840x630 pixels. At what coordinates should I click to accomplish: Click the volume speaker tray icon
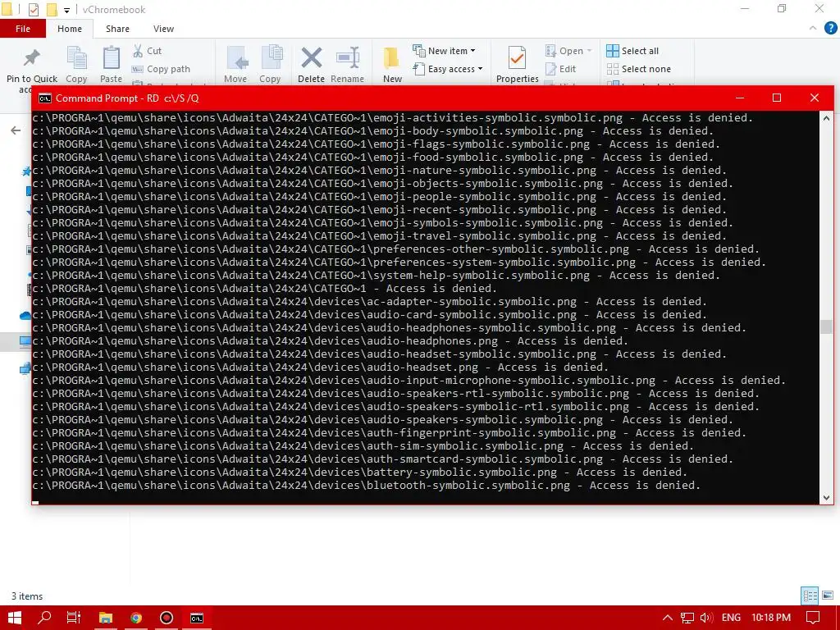coord(706,618)
